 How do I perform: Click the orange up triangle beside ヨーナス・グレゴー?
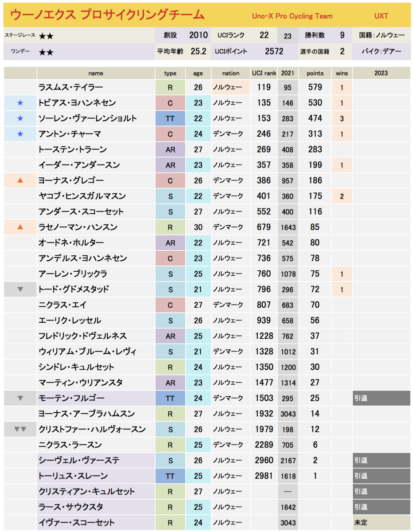20,180
